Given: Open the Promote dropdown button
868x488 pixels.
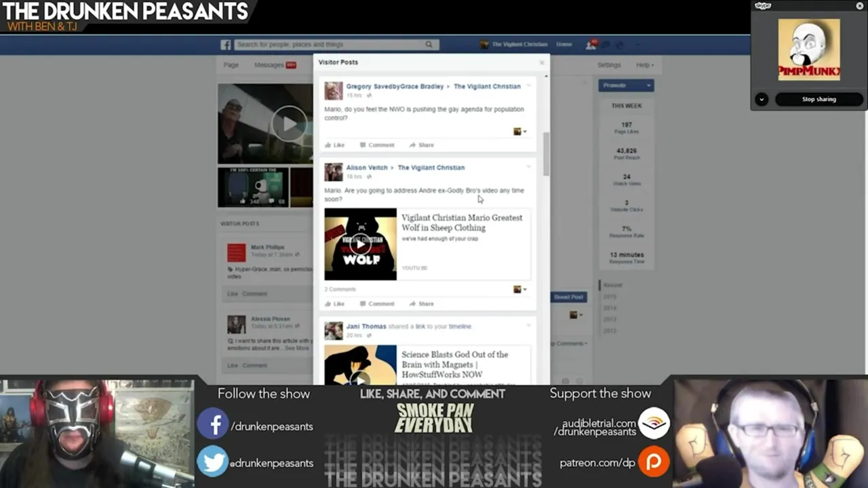Looking at the screenshot, I should (626, 85).
